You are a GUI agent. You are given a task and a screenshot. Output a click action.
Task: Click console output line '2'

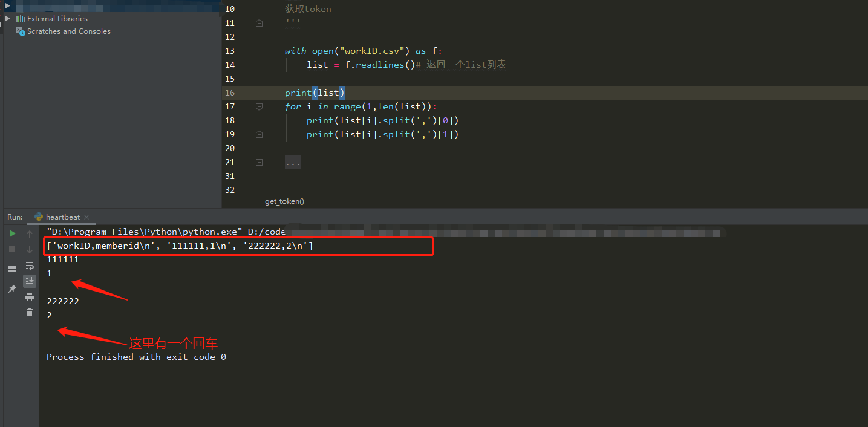50,315
